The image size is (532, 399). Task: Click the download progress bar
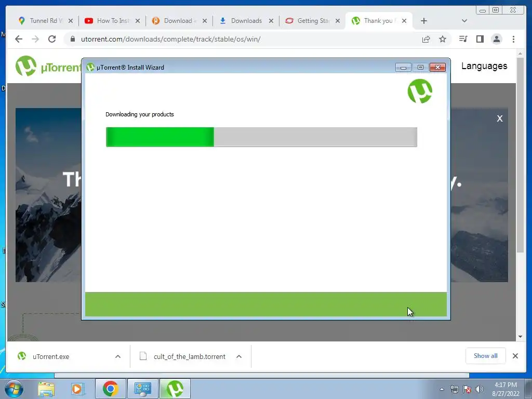261,137
